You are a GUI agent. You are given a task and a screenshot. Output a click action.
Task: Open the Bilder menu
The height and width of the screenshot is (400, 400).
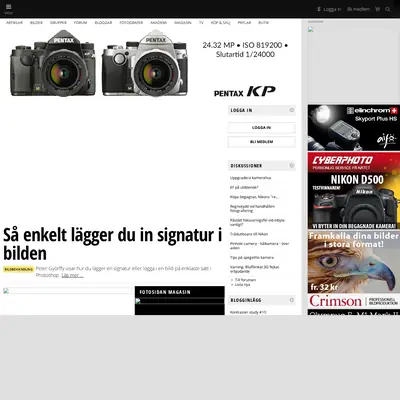point(36,23)
